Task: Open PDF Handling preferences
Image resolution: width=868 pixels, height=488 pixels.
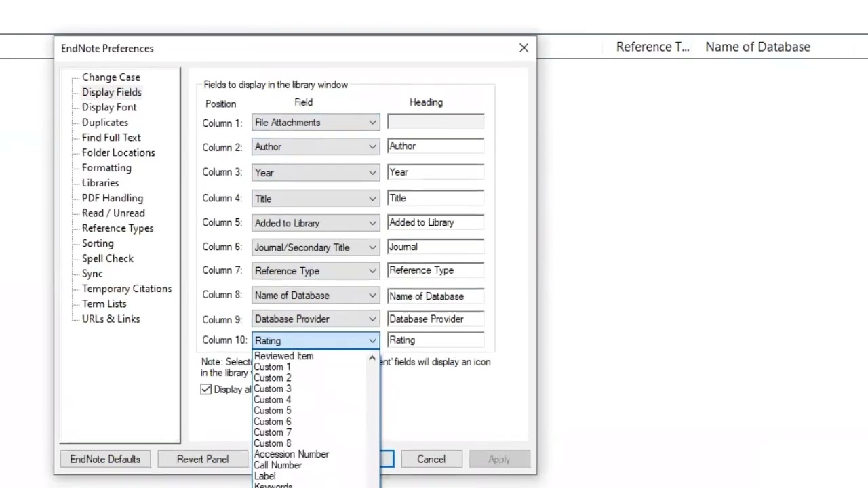Action: (112, 198)
